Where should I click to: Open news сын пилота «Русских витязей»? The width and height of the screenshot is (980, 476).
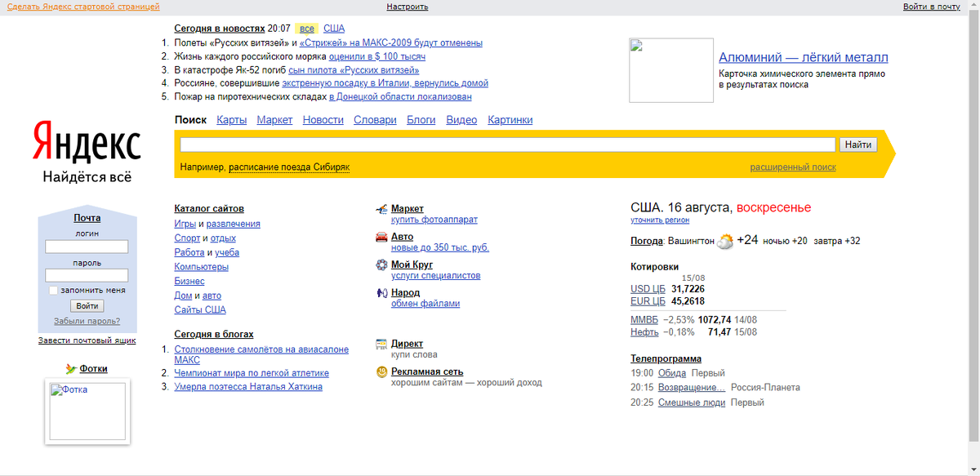click(354, 70)
